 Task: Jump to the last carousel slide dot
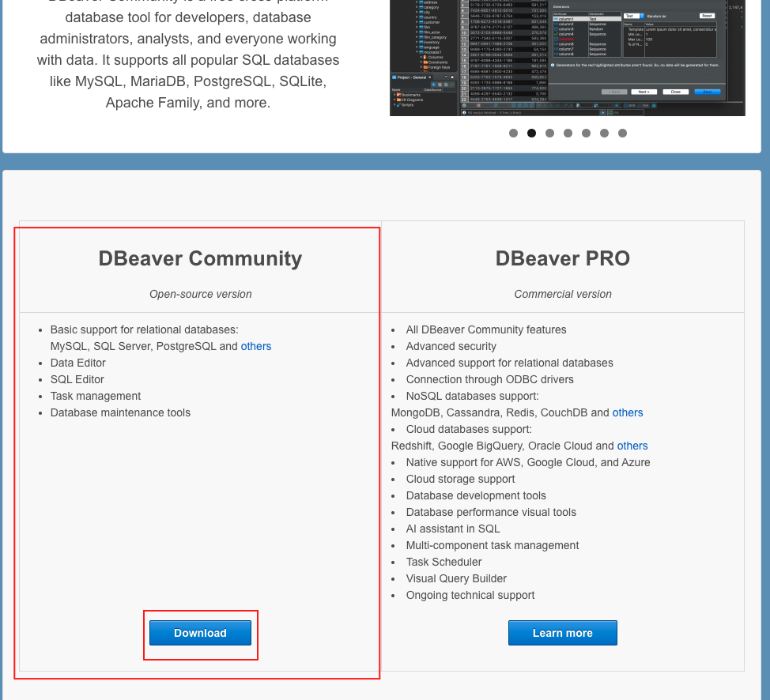[x=622, y=133]
